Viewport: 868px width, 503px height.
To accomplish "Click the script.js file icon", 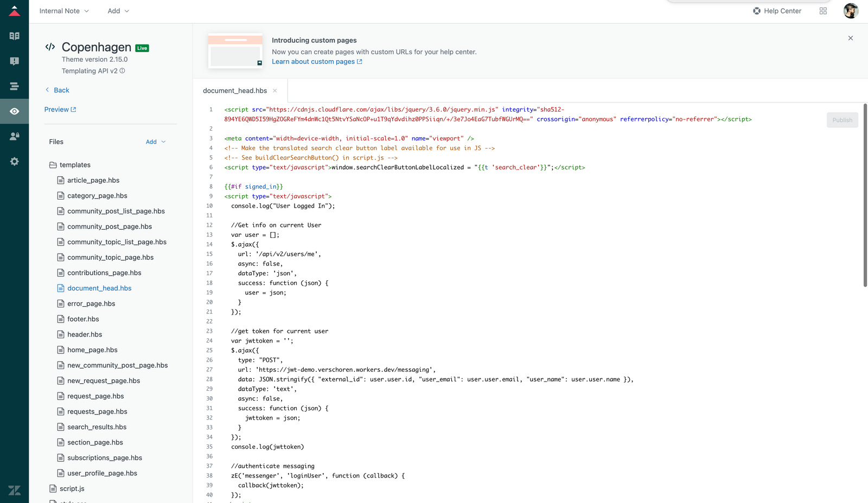I will tap(53, 488).
